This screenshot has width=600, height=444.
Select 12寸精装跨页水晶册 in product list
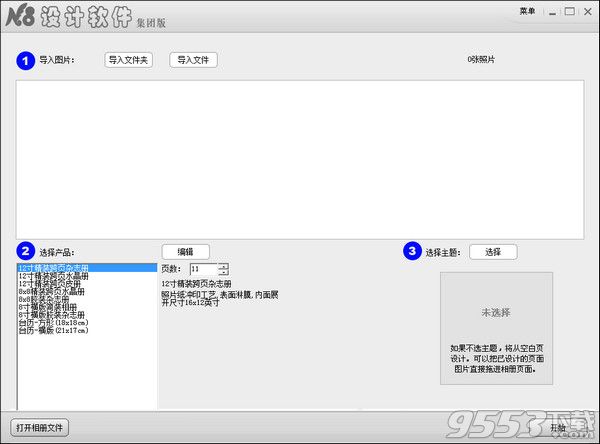click(x=87, y=276)
